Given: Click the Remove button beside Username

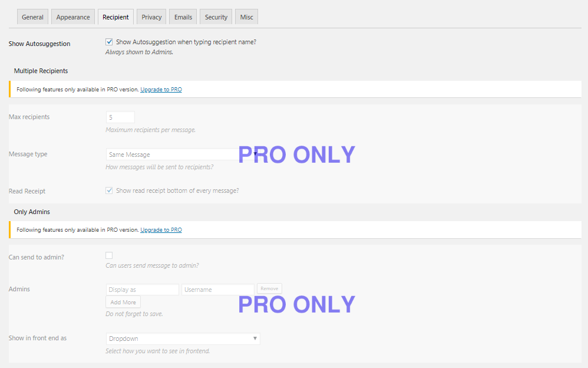Looking at the screenshot, I should (269, 288).
